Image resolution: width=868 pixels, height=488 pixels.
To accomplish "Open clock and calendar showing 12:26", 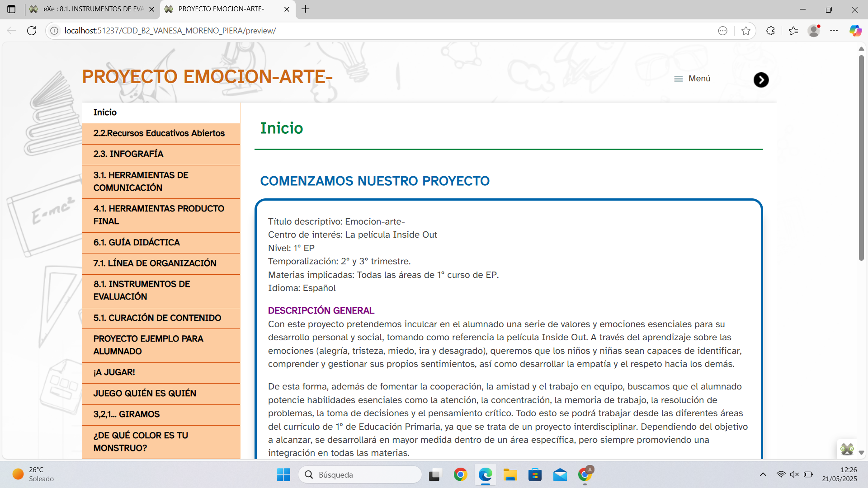I will coord(840,474).
